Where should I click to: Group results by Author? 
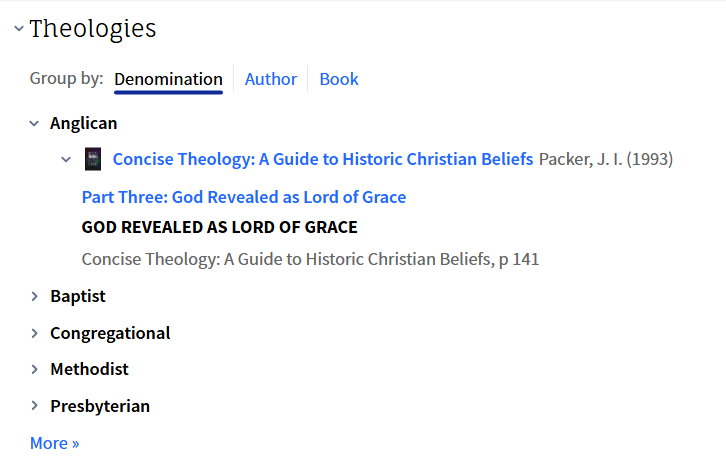point(271,79)
